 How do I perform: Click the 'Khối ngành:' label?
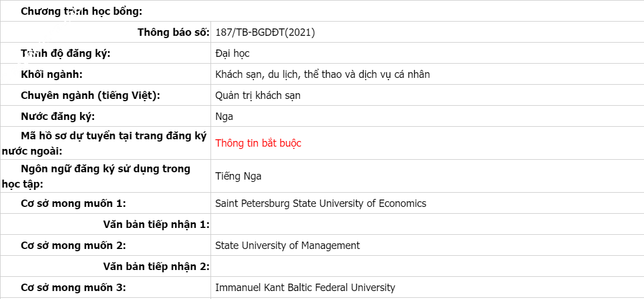(x=52, y=74)
